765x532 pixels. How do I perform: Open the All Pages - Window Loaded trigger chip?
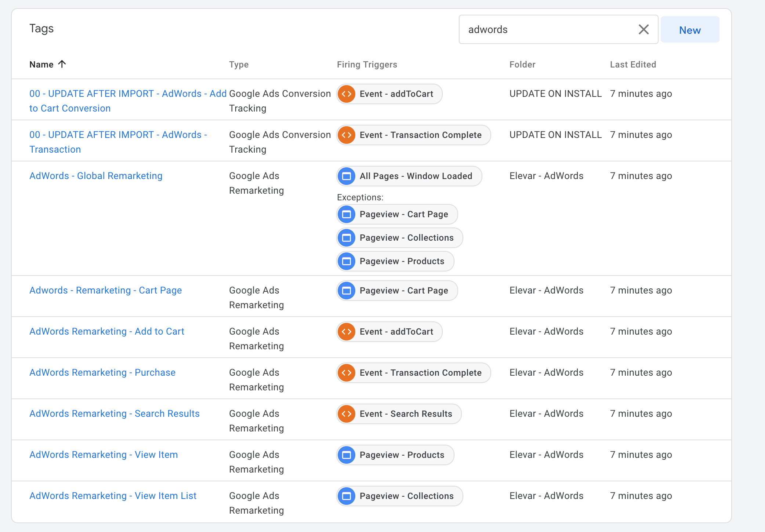[x=409, y=176]
